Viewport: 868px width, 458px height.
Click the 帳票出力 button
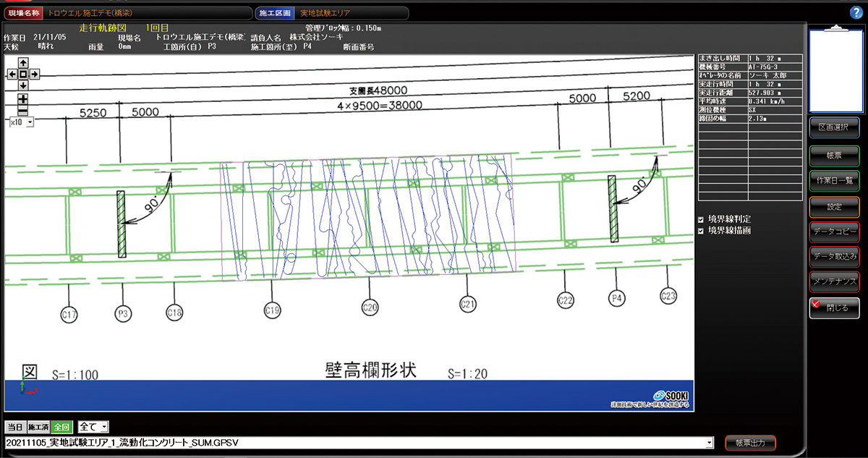pos(750,443)
